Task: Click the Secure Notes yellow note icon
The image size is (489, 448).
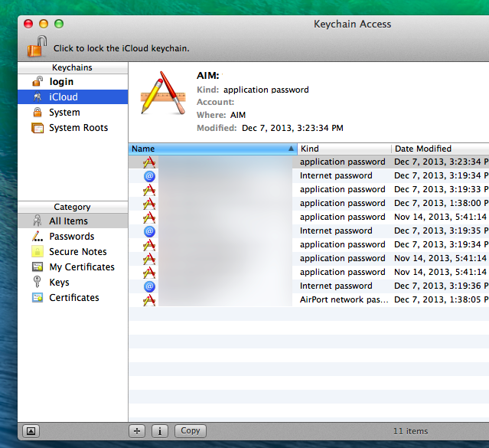Action: coord(37,251)
